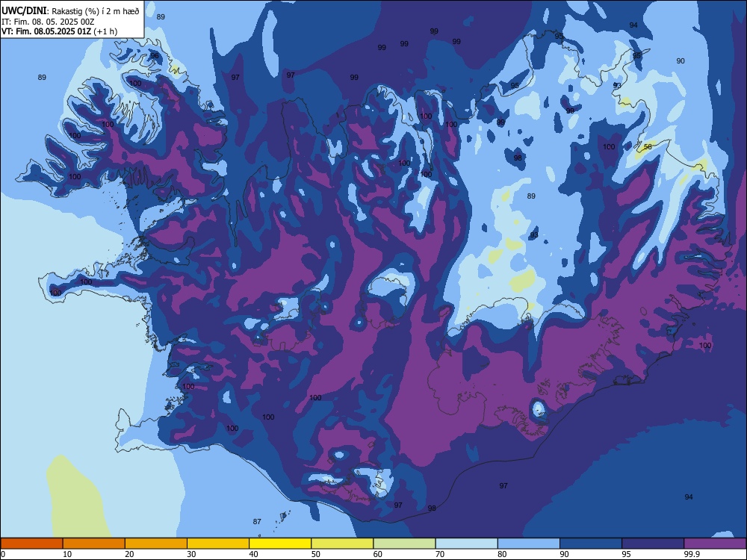This screenshot has width=747, height=560.
Task: Click the 'IT: Fim. 08. 05. 2025 00Z' line
Action: (x=48, y=22)
